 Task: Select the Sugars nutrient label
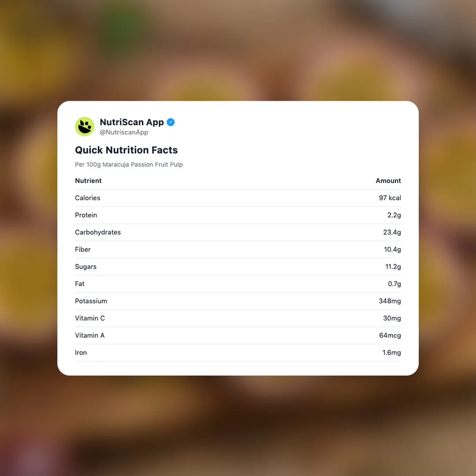86,267
